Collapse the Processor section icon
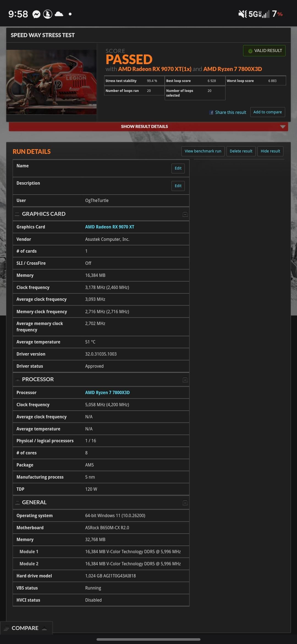Viewport: 297px width, 644px height. (x=185, y=380)
